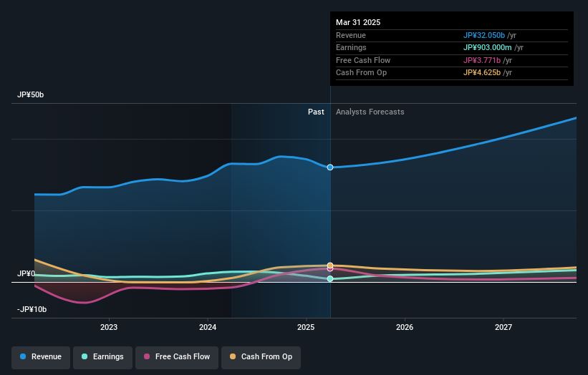Select the teal Earnings data point marker

(330, 278)
